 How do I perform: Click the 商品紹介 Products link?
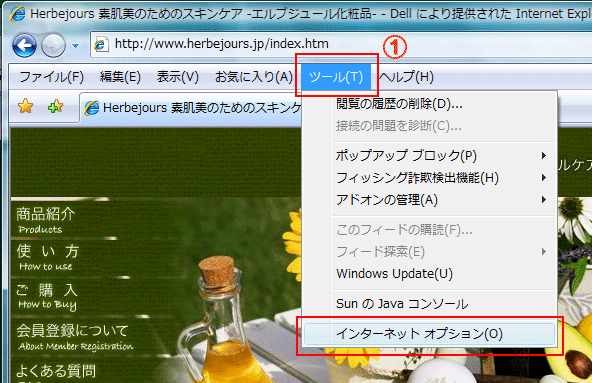(45, 220)
